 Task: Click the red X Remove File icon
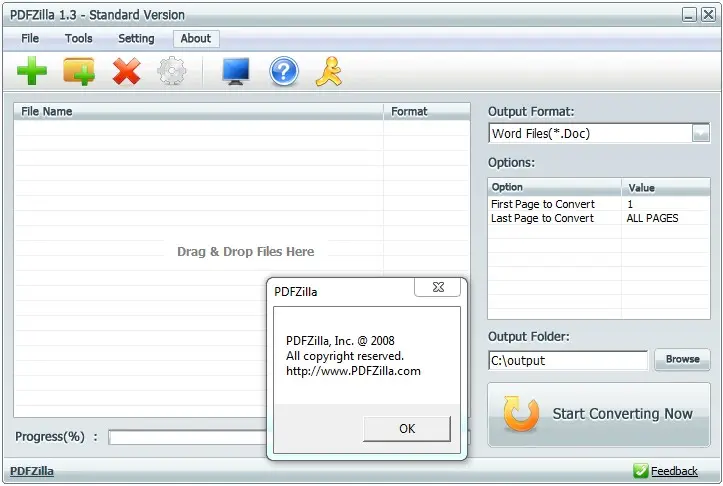click(126, 71)
